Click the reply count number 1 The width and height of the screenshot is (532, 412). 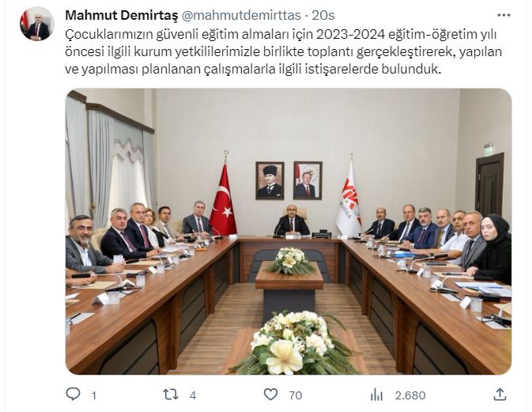tap(94, 395)
